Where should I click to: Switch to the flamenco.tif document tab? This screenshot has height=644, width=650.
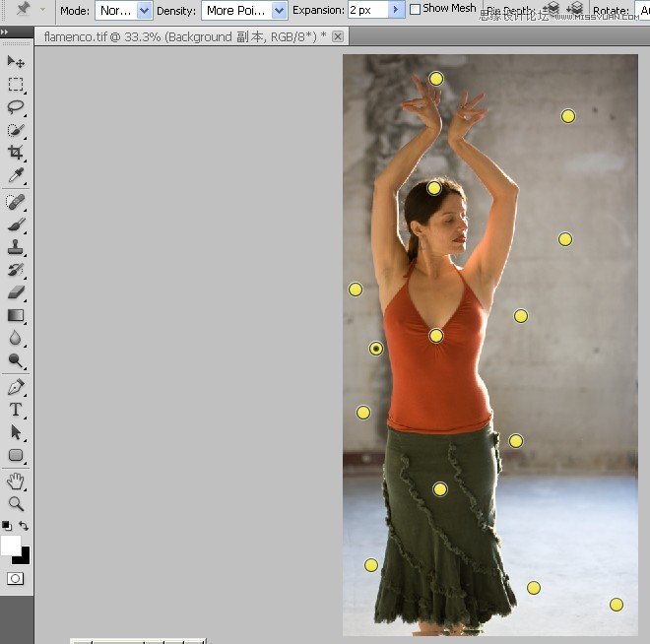coord(185,36)
